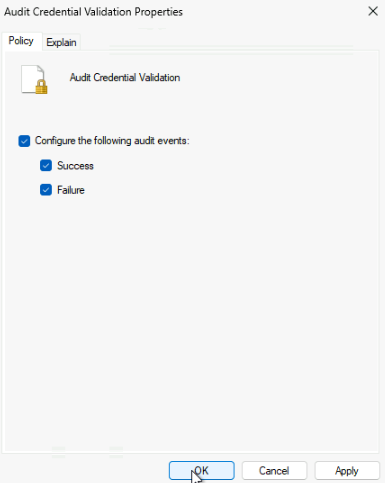385x483 pixels.
Task: Close the dialog with the X icon
Action: (373, 11)
